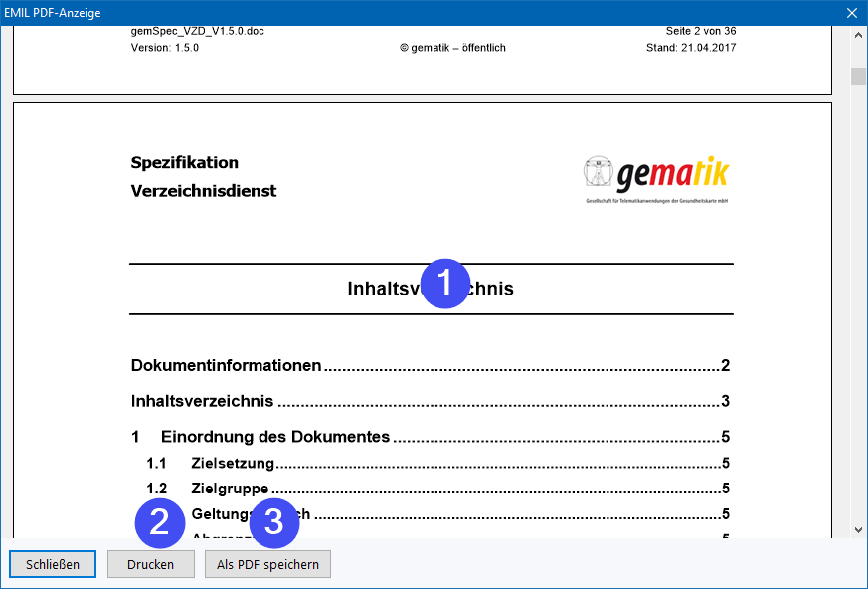
Task: Click Als PDF speichern button
Action: coord(267,564)
